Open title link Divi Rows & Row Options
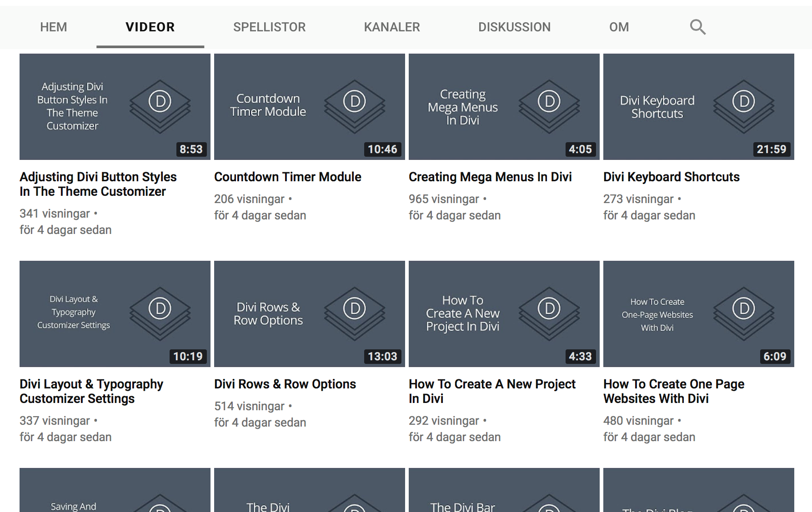Viewport: 812px width, 512px height. tap(285, 384)
